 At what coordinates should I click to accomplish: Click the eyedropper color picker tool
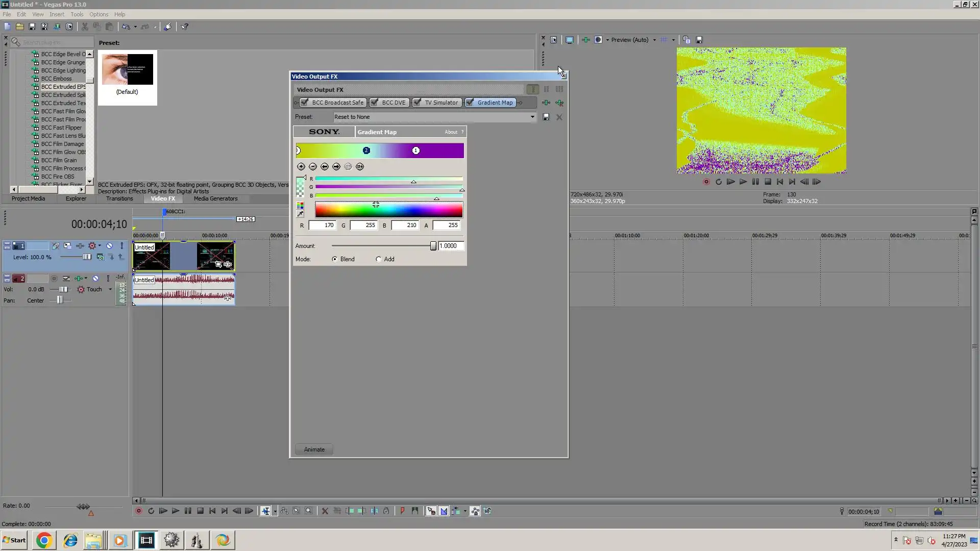[300, 214]
